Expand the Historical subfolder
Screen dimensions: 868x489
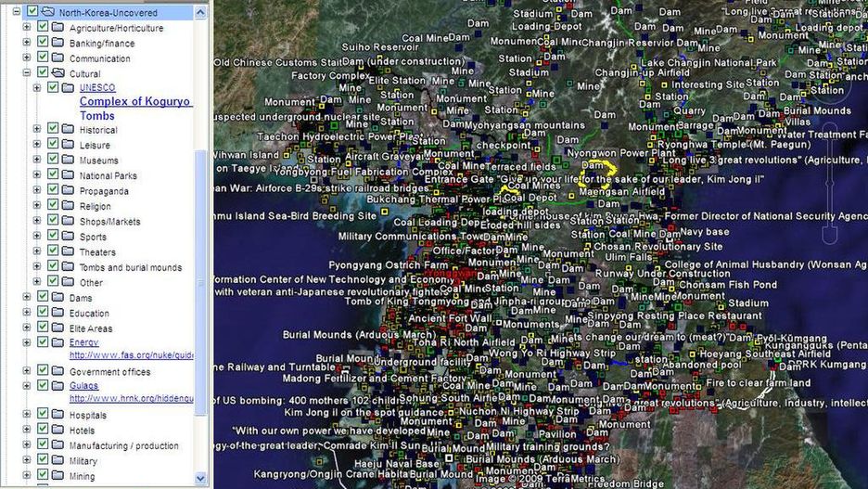(37, 130)
